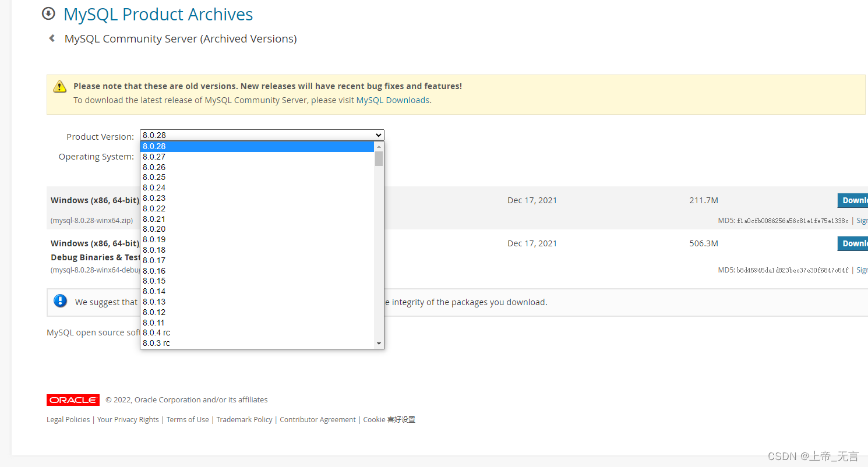
Task: Click the download circle icon beside MySQL Product Archives
Action: point(49,13)
